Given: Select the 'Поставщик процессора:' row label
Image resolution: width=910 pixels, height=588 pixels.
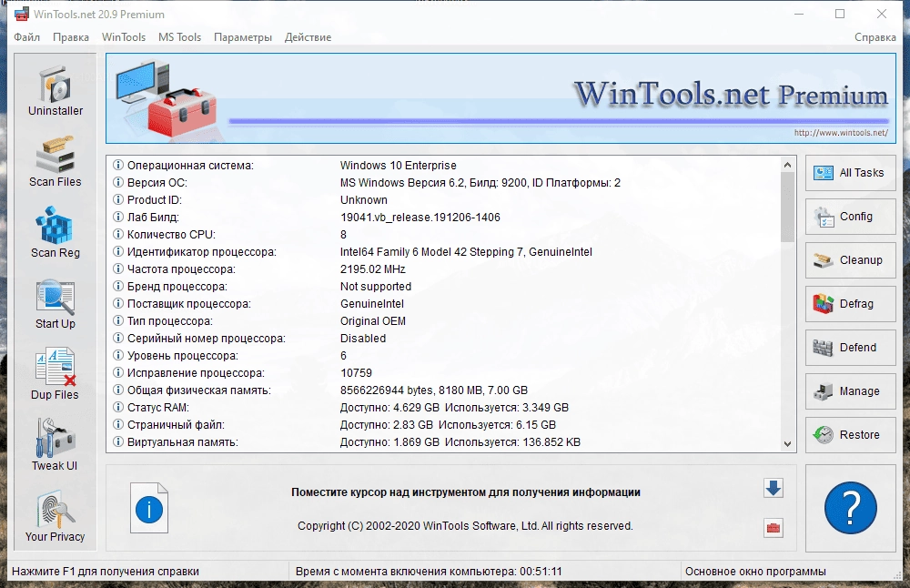Looking at the screenshot, I should 189,304.
